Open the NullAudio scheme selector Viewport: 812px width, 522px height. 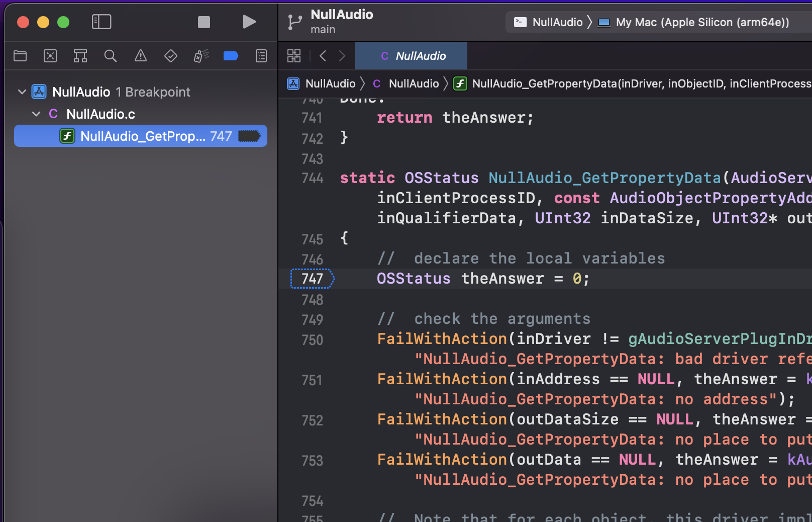click(x=549, y=22)
